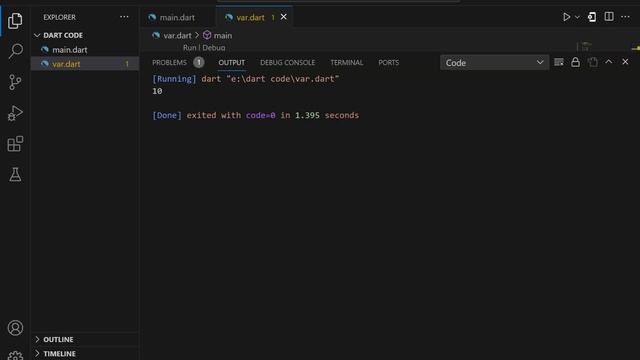Clear the output panel
The width and height of the screenshot is (640, 360).
pos(559,62)
